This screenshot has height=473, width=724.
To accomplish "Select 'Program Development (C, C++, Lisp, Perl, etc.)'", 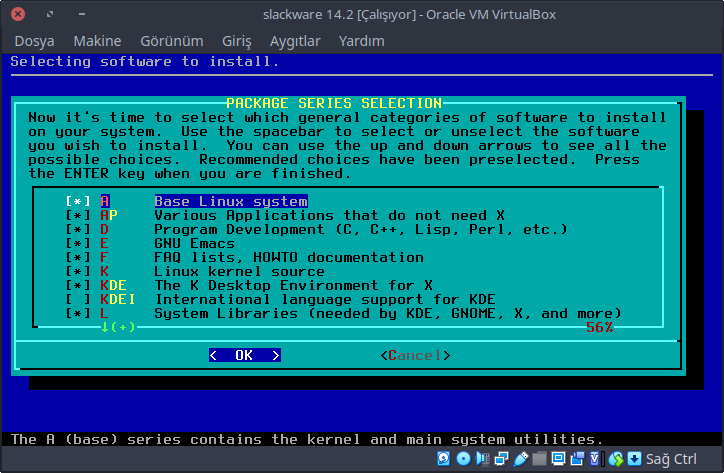I will pos(361,230).
